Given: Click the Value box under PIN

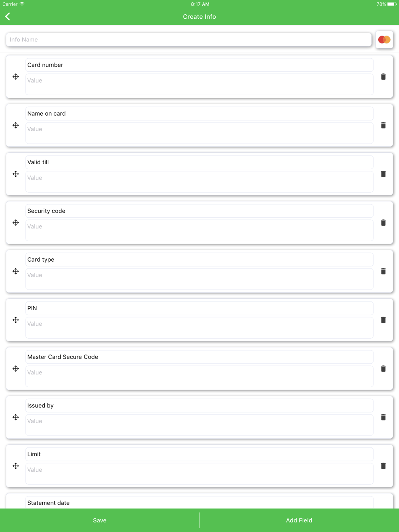Looking at the screenshot, I should (199, 327).
